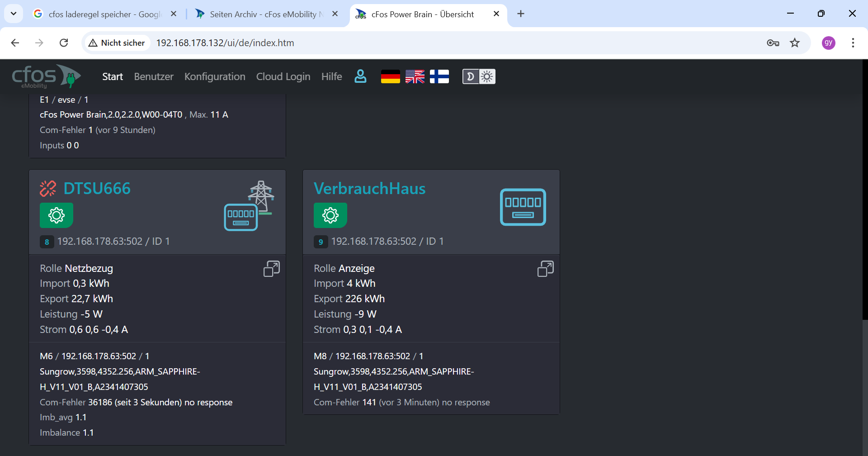The image size is (868, 456).
Task: Open settings gear for DTSU666 meter
Action: [57, 215]
